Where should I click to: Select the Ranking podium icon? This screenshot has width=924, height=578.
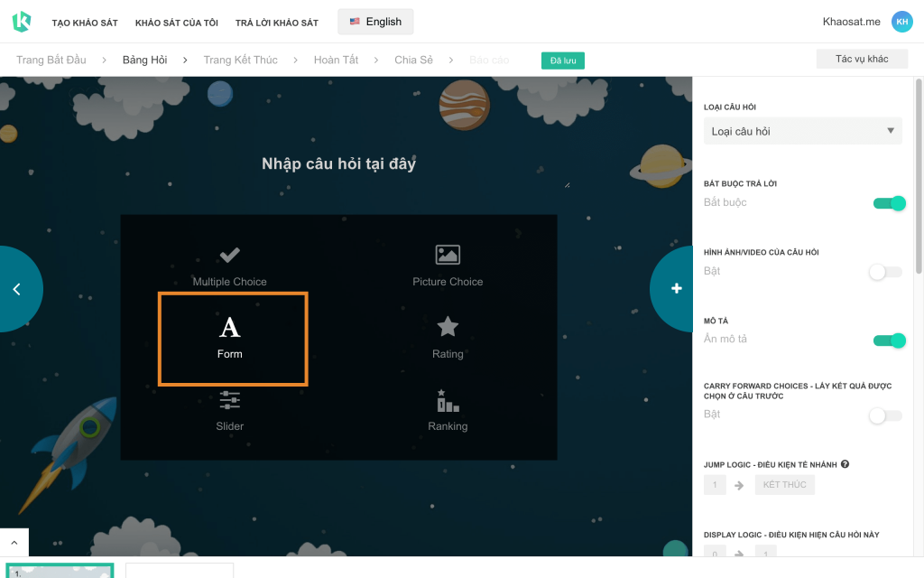point(448,401)
